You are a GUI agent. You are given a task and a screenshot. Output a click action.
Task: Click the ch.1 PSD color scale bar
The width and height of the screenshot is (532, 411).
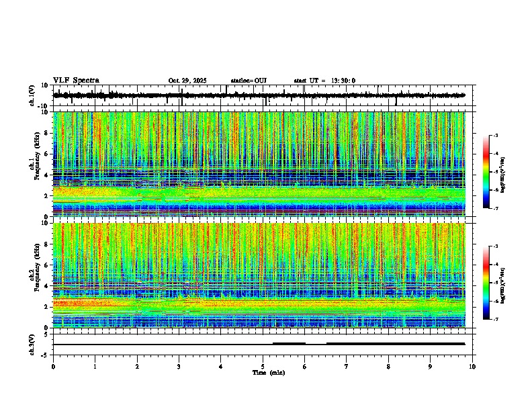click(x=486, y=172)
